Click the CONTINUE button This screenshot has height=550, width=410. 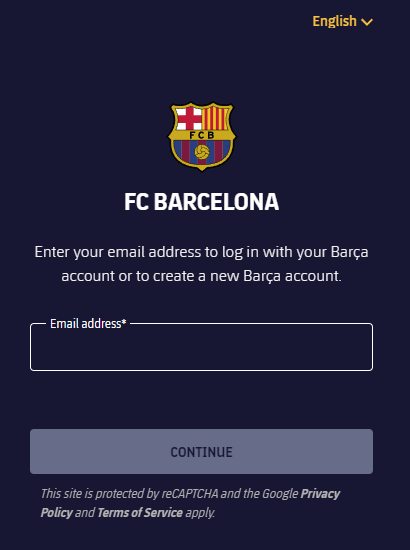(202, 451)
